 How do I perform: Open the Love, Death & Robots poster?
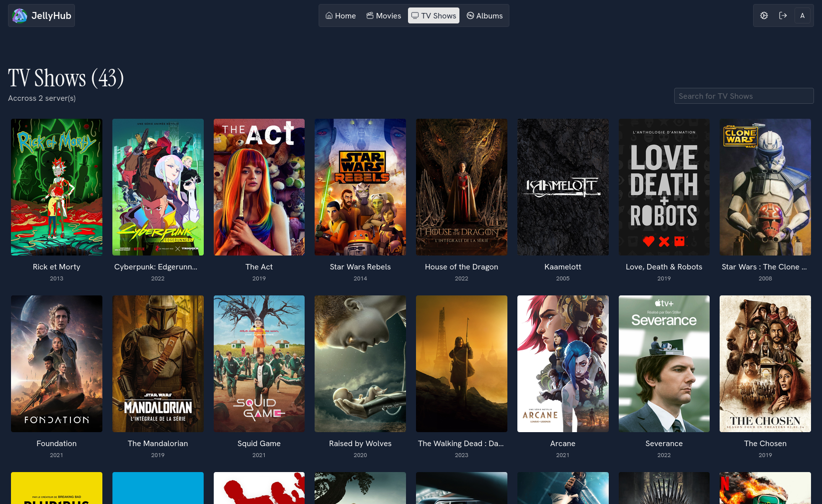664,187
